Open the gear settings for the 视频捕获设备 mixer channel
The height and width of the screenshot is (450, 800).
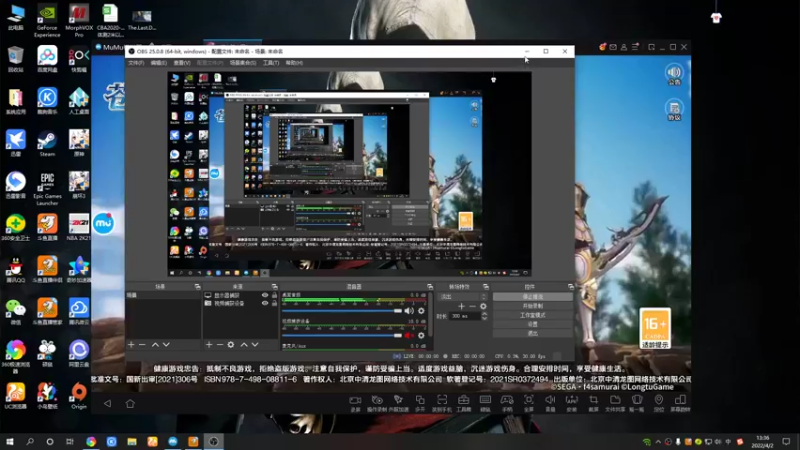[421, 335]
